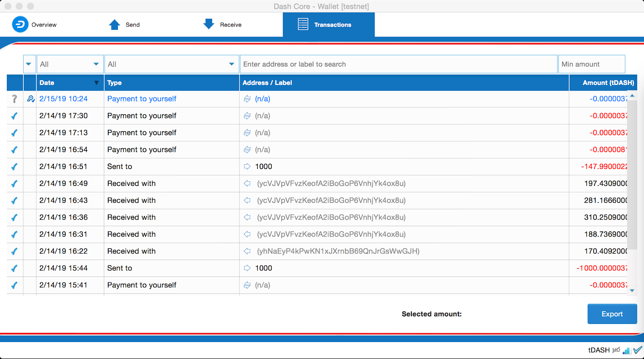This screenshot has width=644, height=359.
Task: Click the Selected amount label
Action: coord(431,314)
